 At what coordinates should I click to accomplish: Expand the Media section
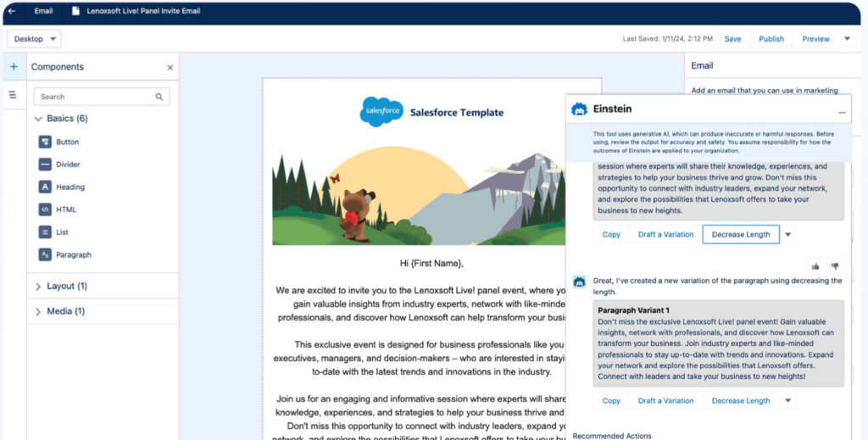coord(38,312)
